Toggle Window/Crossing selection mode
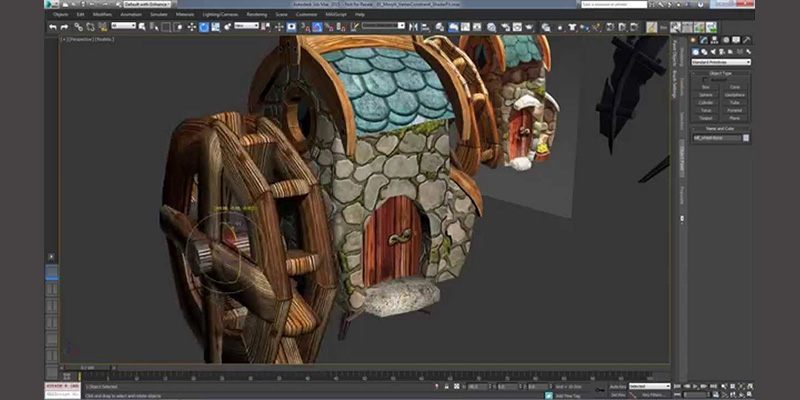Screen dimensions: 800x400 click(x=178, y=27)
